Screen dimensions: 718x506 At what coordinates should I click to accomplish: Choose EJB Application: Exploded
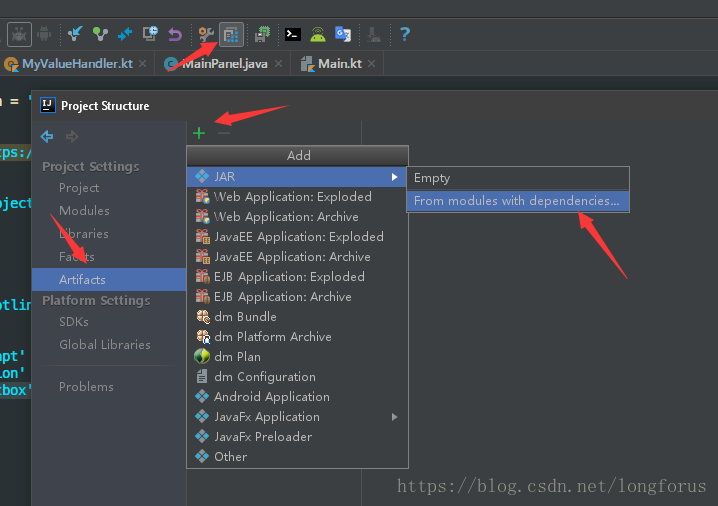pyautogui.click(x=297, y=277)
